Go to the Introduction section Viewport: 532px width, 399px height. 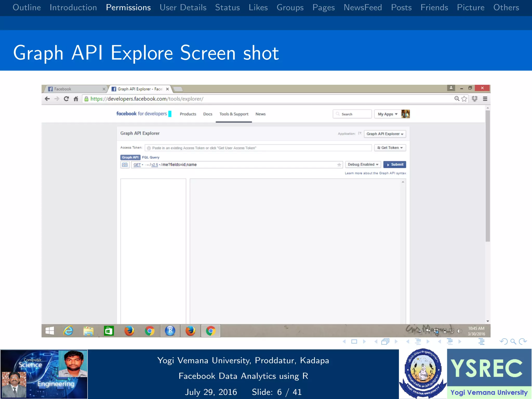[x=73, y=8]
